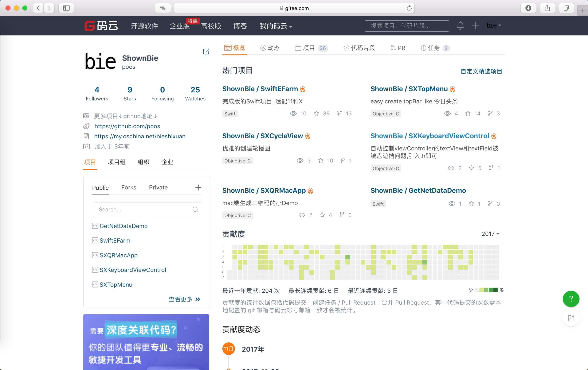Click the darkest green legend swatch

[495, 290]
